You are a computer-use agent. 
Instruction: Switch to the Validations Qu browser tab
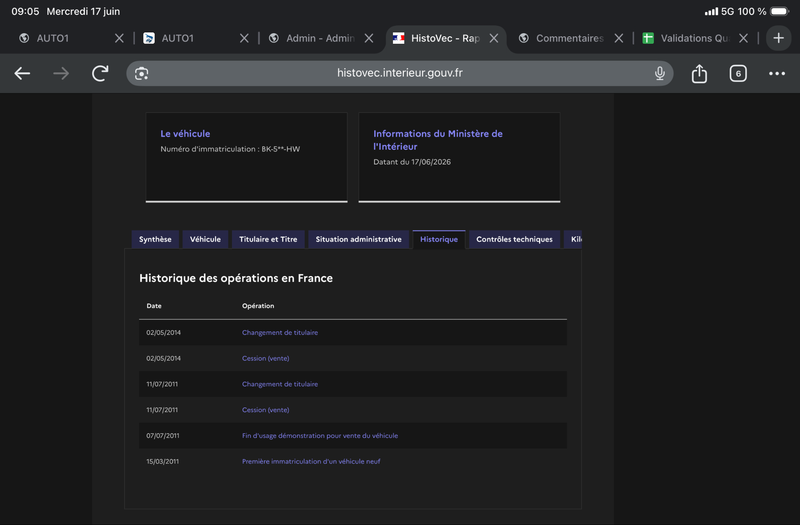click(694, 38)
